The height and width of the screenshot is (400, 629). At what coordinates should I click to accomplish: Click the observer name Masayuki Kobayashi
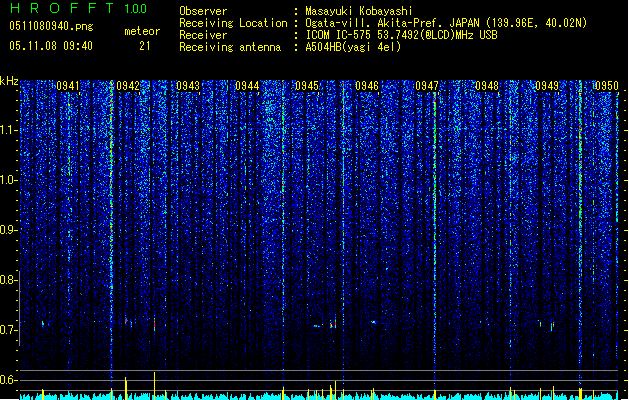(x=359, y=11)
